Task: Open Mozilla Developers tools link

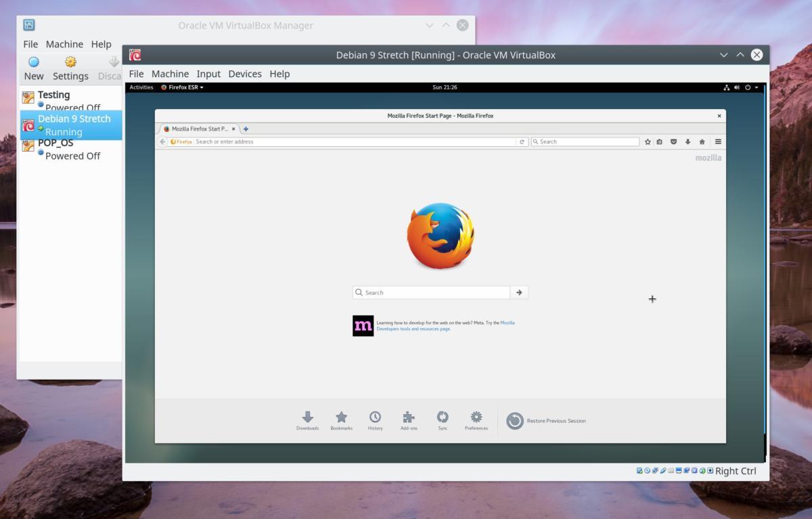Action: coord(413,329)
